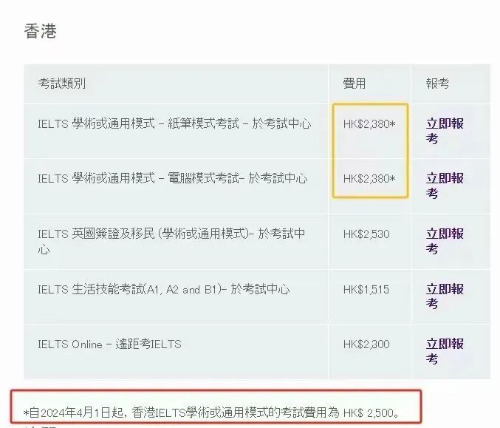Click the 費用 column header
Image resolution: width=500 pixels, height=428 pixels.
coord(354,83)
